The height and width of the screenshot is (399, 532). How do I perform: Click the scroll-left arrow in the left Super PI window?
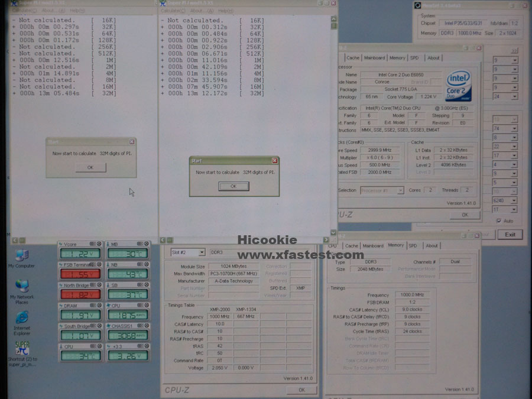click(15, 240)
